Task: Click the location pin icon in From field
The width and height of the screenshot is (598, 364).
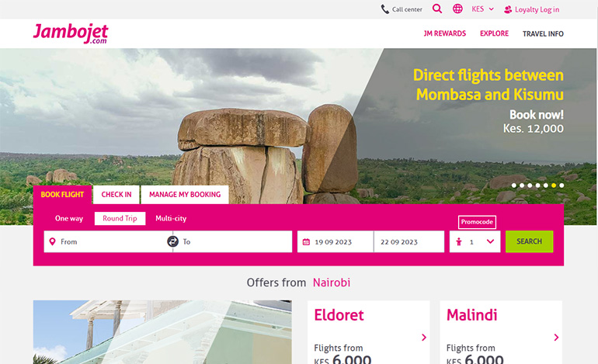Action: [x=53, y=241]
